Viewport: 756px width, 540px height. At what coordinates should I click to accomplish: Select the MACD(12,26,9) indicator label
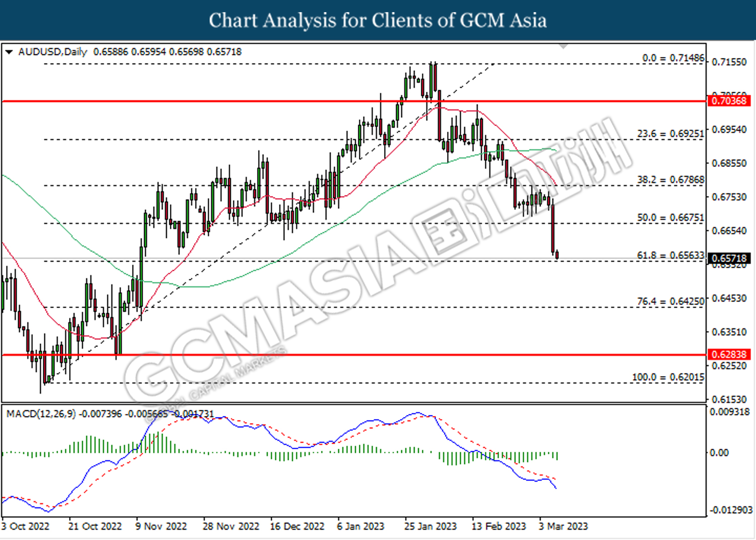tap(41, 414)
